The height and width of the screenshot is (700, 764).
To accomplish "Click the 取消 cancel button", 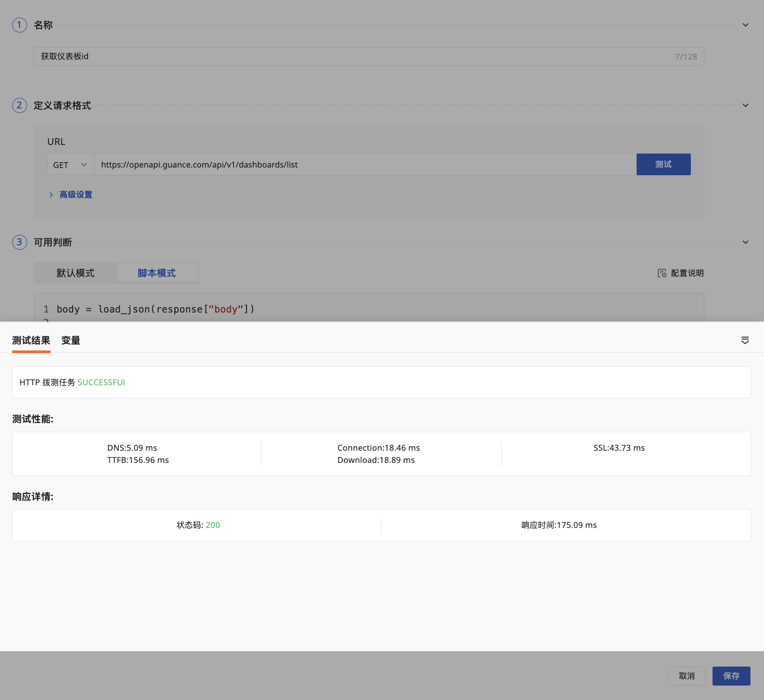I will [x=686, y=676].
